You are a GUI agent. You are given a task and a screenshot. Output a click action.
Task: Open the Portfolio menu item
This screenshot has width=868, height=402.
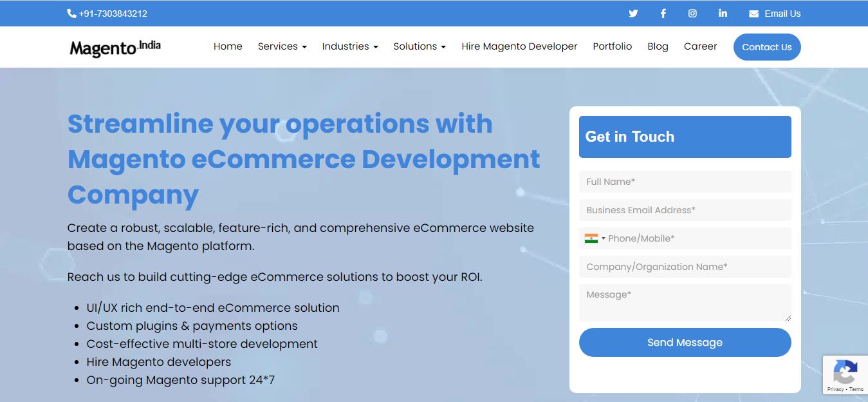tap(613, 46)
